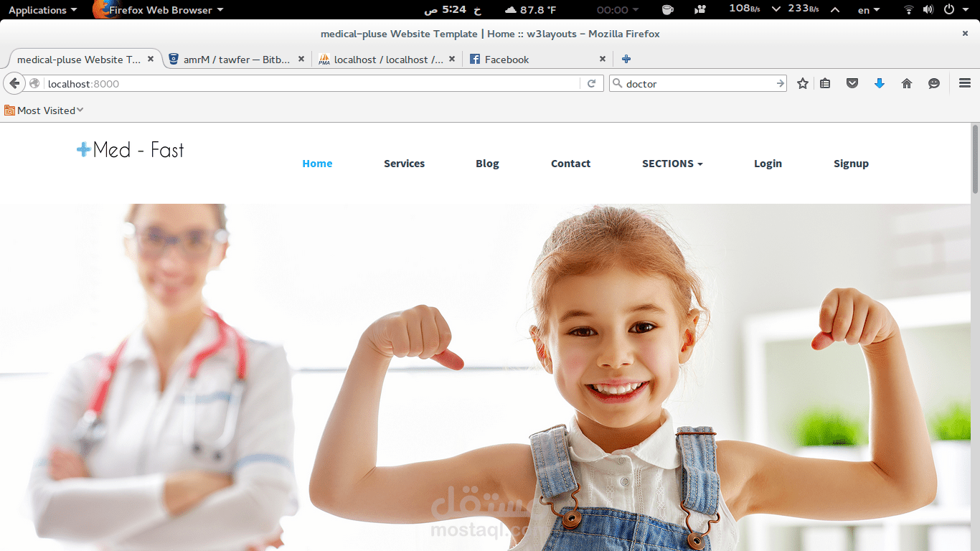
Task: Expand the SECTIONS dropdown in navbar
Action: tap(672, 164)
